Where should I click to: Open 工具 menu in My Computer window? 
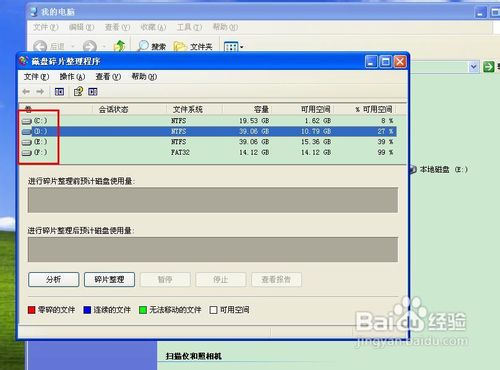(189, 27)
